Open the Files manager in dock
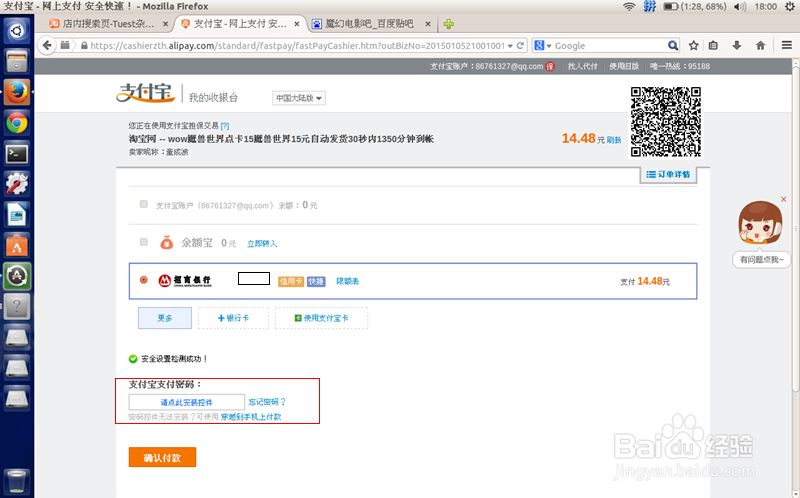 pyautogui.click(x=17, y=62)
